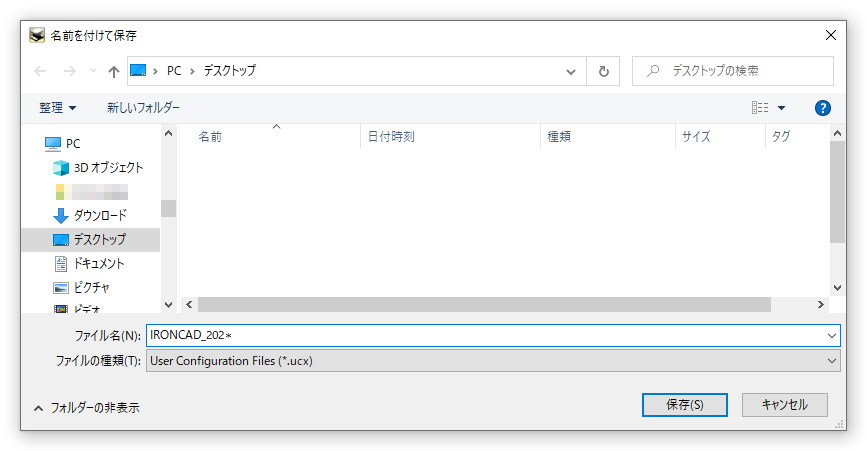Image resolution: width=867 pixels, height=451 pixels.
Task: Select 3D オブジェクト in the sidebar
Action: pos(108,168)
